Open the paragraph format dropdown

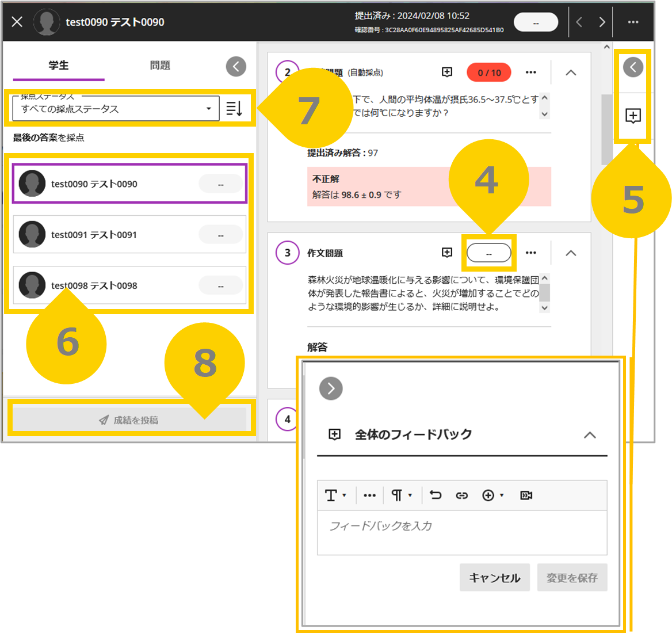click(x=401, y=495)
